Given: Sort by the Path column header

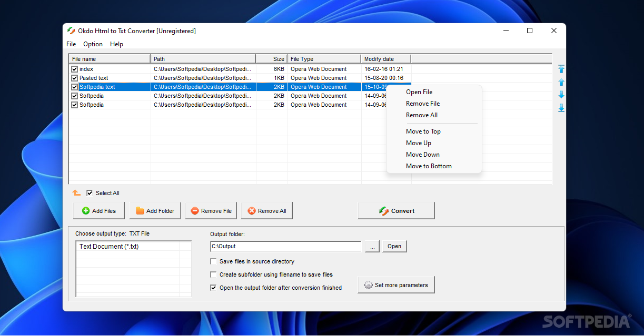Looking at the screenshot, I should click(203, 59).
